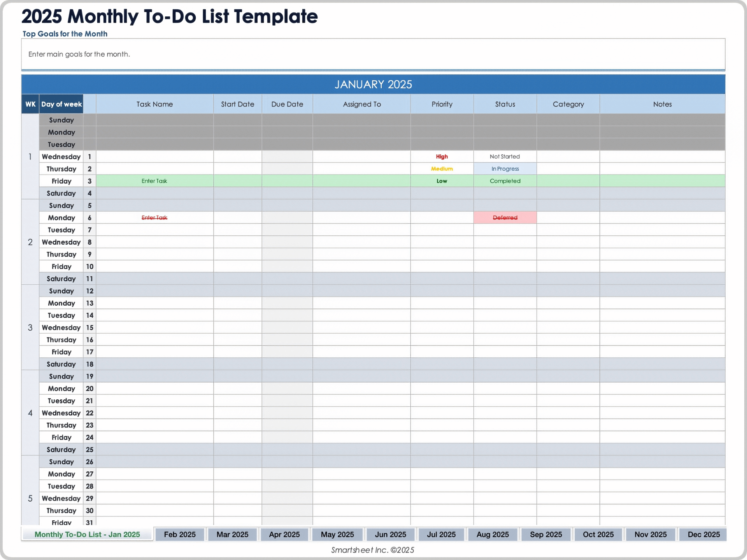Open the Mar 2025 sheet tab
Viewport: 747px width, 560px height.
click(x=232, y=534)
